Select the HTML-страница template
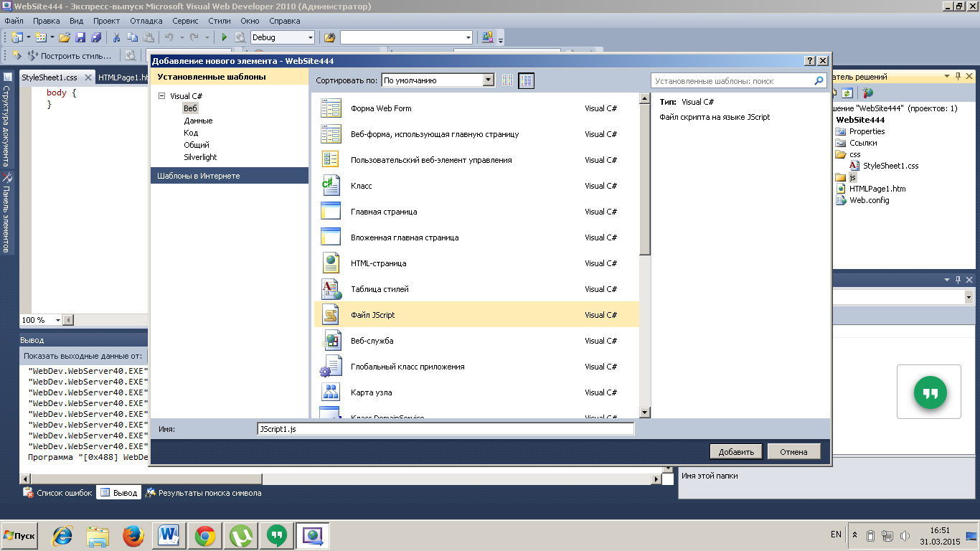 click(476, 263)
